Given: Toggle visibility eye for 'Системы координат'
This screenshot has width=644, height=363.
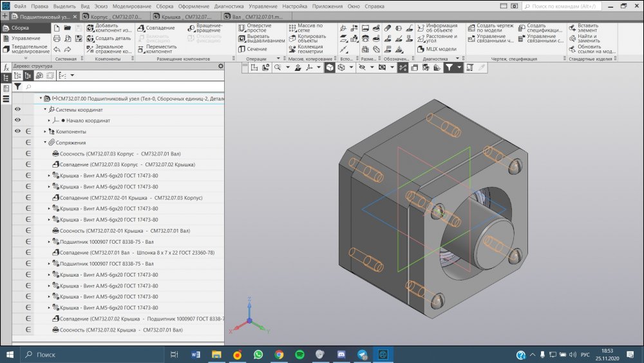Looking at the screenshot, I should 17,110.
